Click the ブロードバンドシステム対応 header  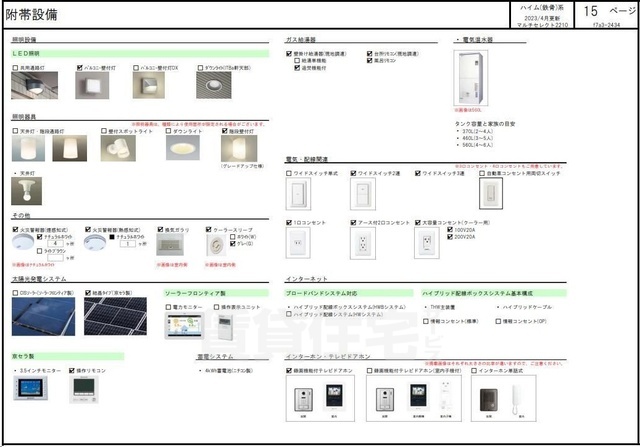coord(349,293)
